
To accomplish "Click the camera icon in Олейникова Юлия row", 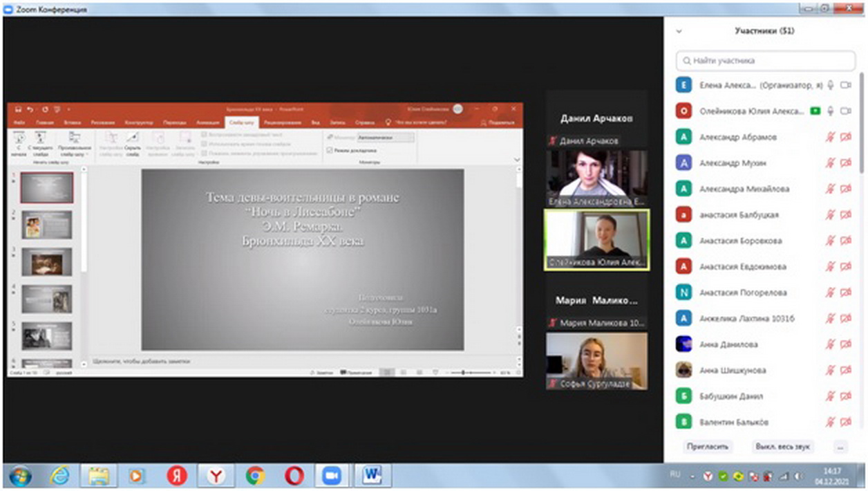I will pos(845,111).
